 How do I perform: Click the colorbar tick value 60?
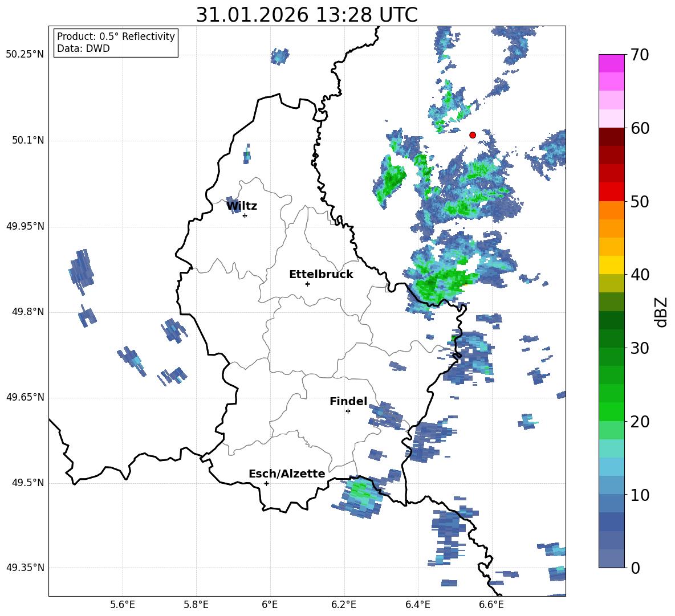tap(640, 128)
